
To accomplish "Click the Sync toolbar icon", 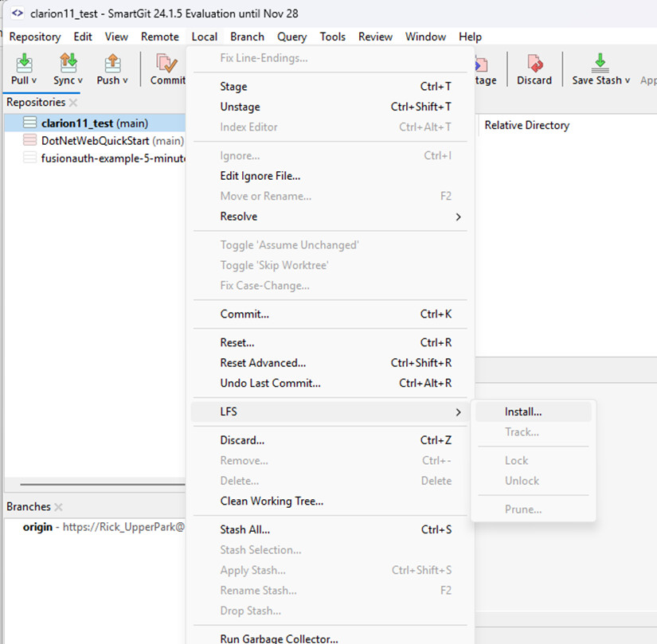I will pyautogui.click(x=68, y=63).
